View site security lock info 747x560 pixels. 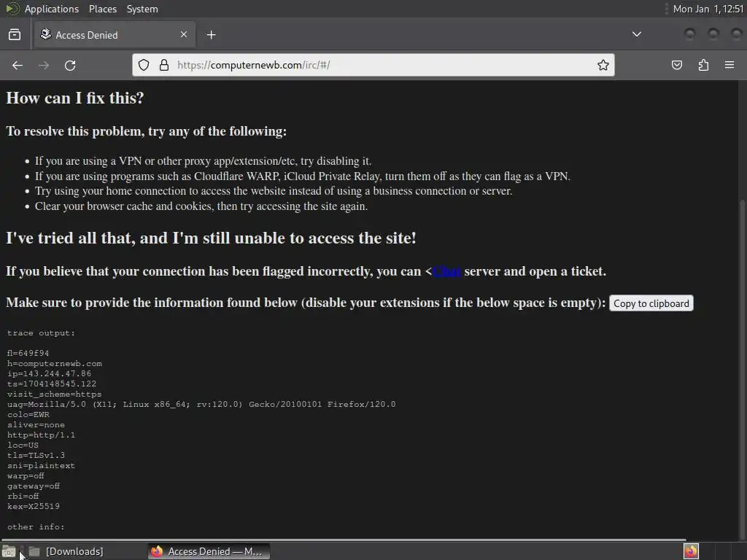coord(164,65)
